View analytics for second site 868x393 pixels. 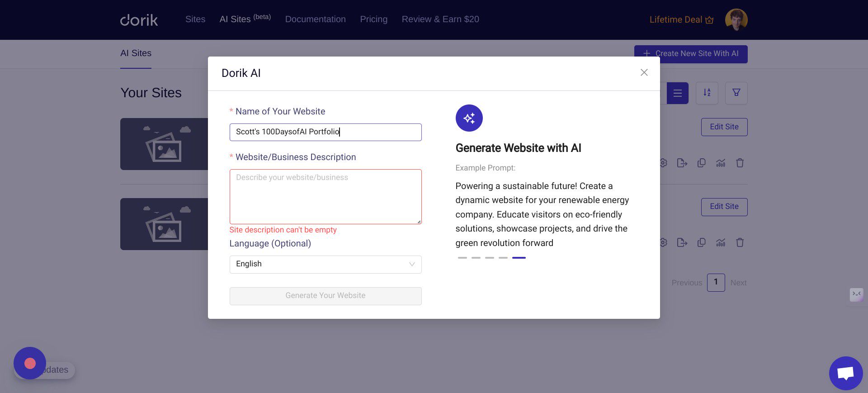tap(721, 242)
